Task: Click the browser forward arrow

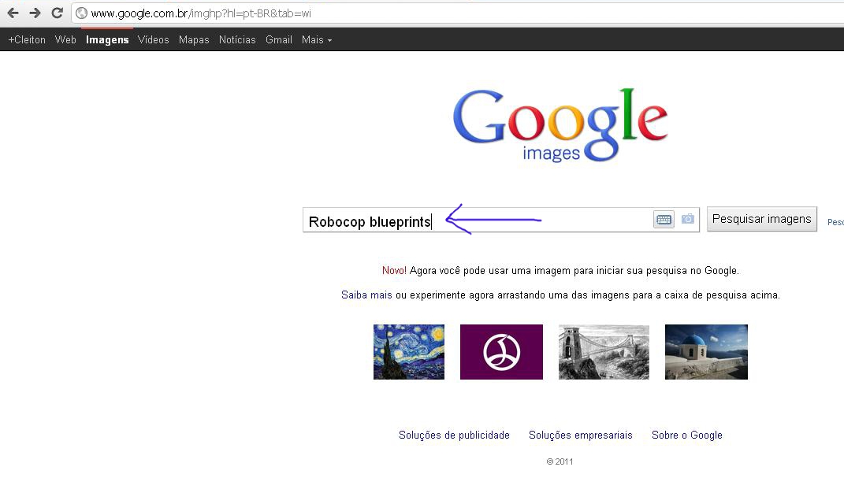Action: (35, 13)
